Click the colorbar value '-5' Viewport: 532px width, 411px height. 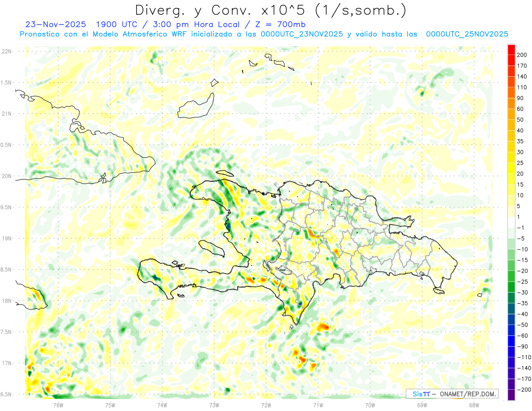pos(521,239)
